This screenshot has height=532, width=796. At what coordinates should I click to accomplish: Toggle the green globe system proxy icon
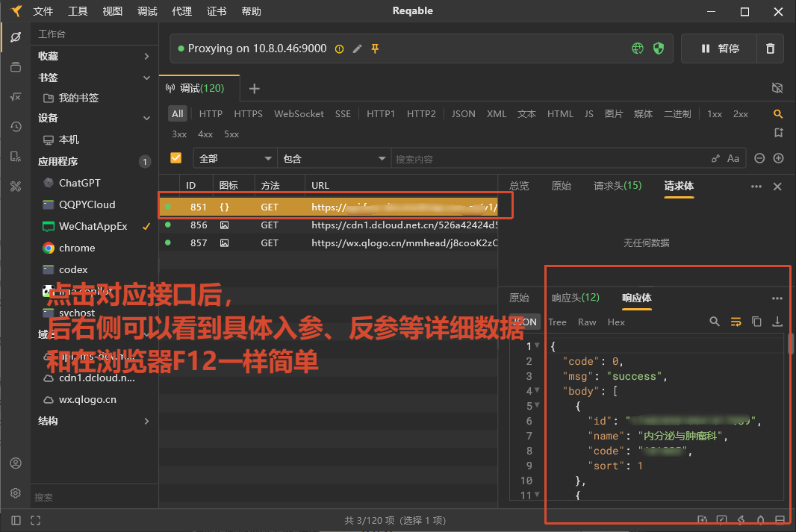638,48
